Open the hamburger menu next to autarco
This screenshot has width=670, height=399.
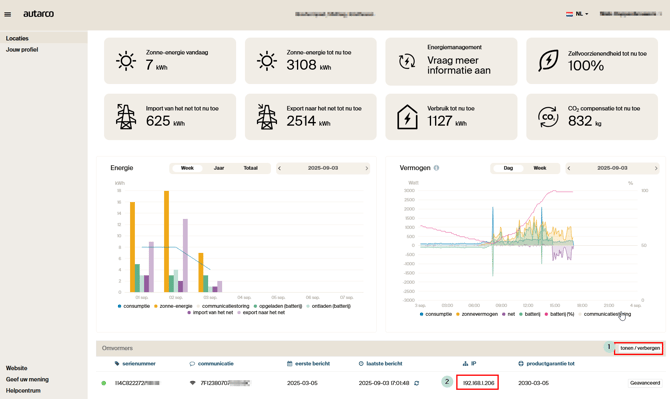point(8,14)
